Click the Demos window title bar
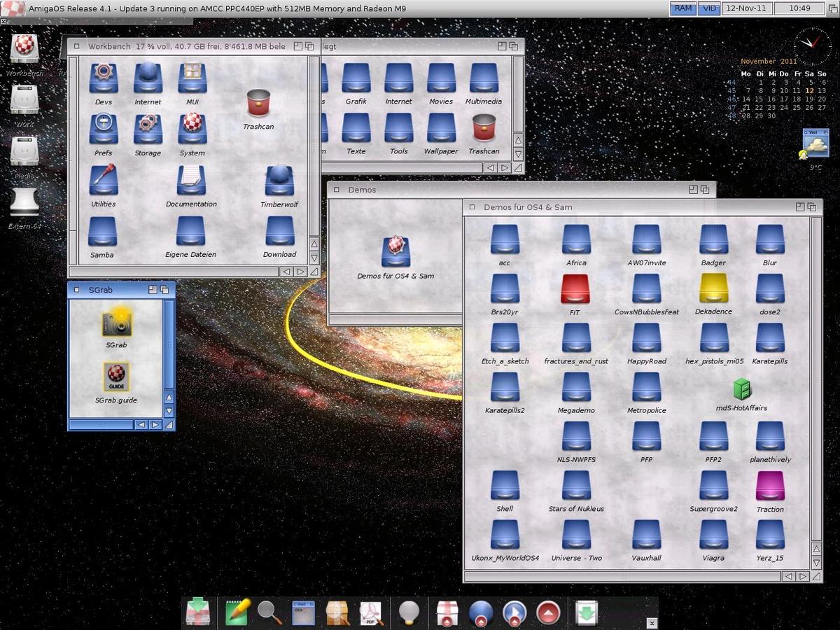This screenshot has height=630, width=840. tap(521, 190)
